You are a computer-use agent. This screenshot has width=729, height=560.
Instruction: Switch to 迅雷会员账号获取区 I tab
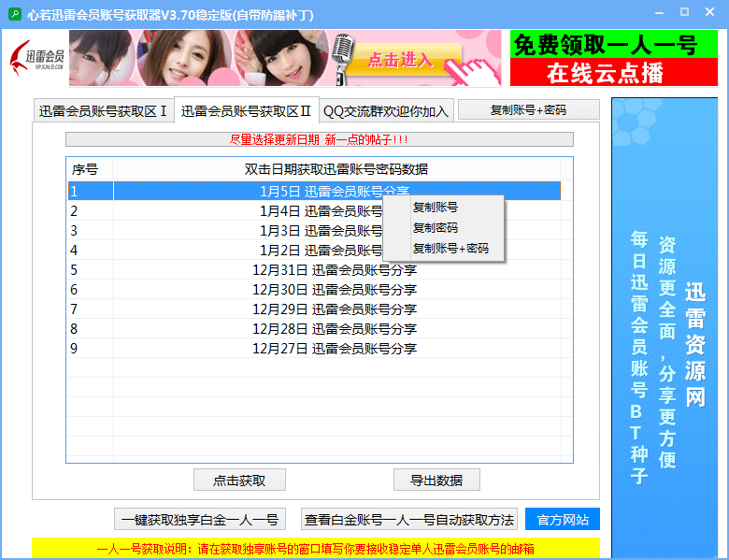coord(103,111)
